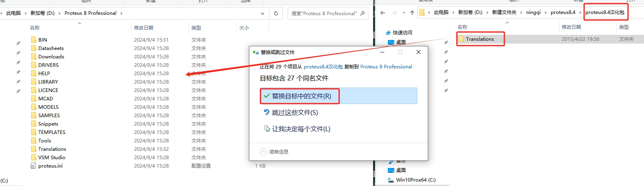This screenshot has height=186, width=644.
Task: Go up one level in right window
Action: (412, 12)
